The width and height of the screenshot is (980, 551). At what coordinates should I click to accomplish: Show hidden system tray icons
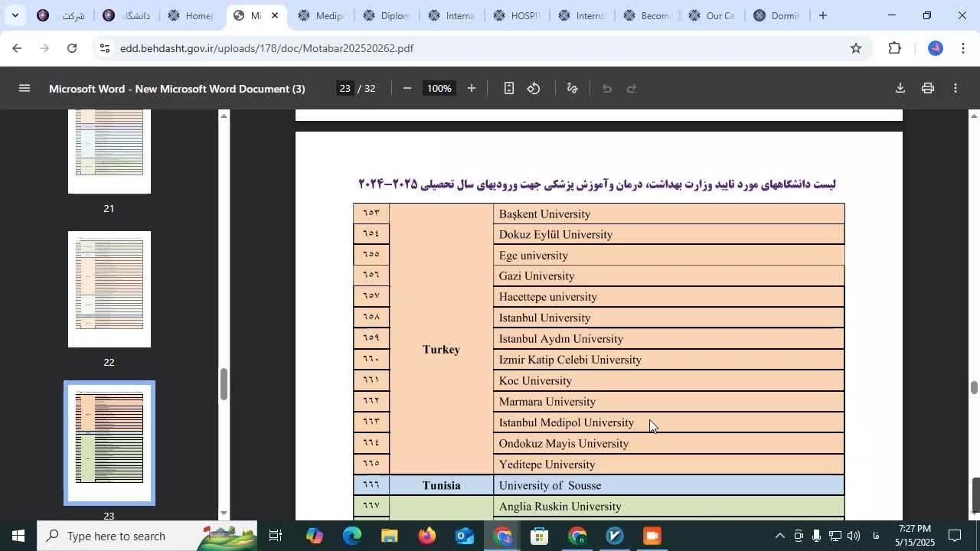pyautogui.click(x=779, y=536)
